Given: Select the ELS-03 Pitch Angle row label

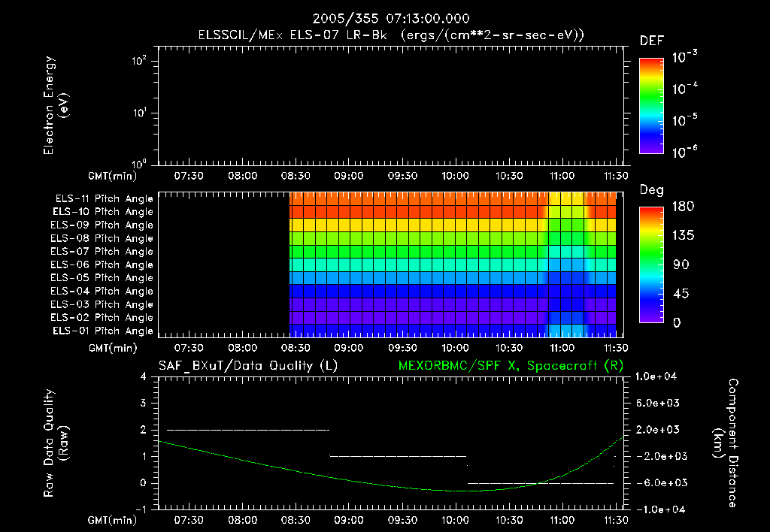Looking at the screenshot, I should [x=102, y=304].
